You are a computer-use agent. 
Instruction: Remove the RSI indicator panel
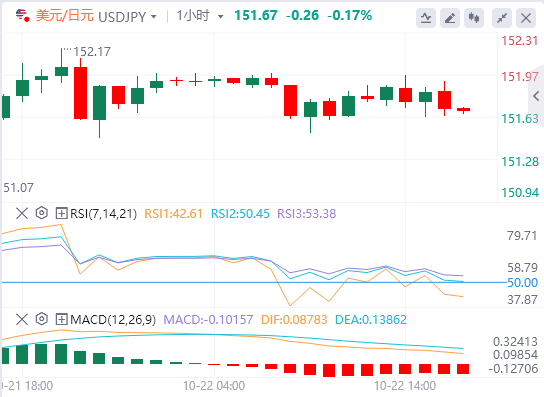tap(22, 213)
